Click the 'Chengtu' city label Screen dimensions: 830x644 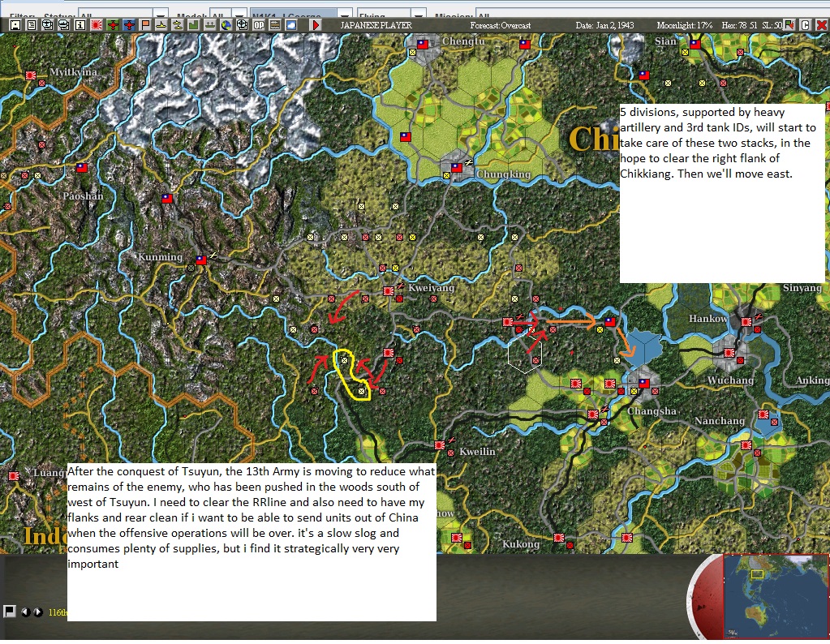click(463, 41)
